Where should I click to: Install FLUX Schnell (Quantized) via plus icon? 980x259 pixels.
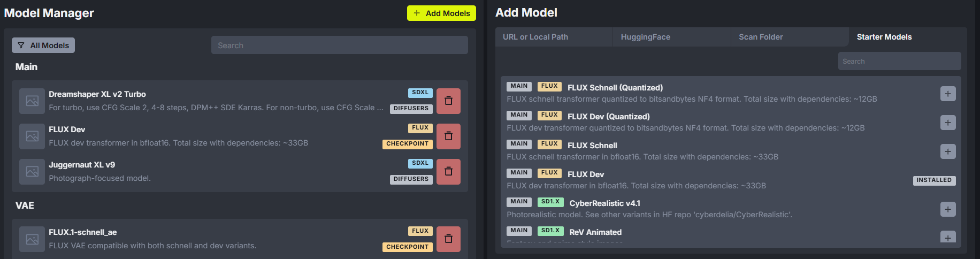(x=948, y=94)
